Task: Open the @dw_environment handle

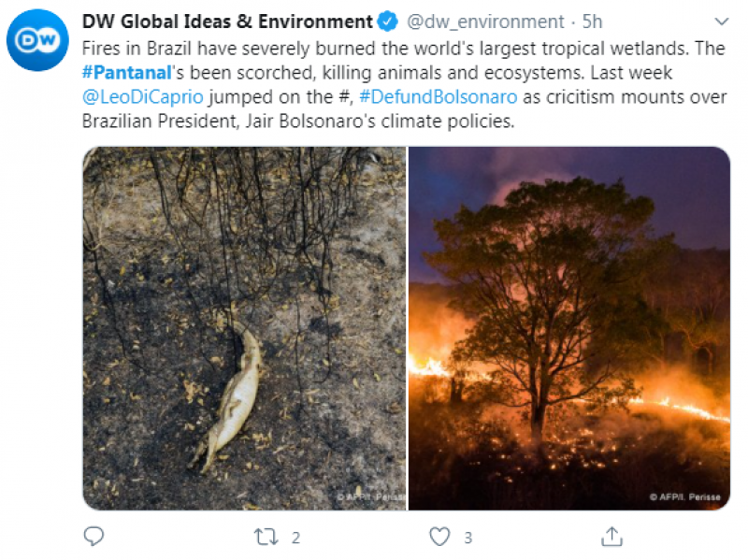Action: coord(486,22)
